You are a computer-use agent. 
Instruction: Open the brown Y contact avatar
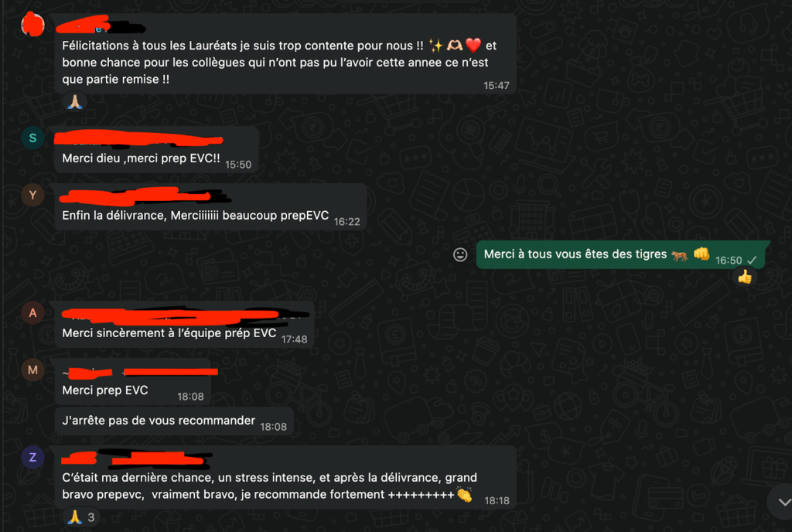32,195
